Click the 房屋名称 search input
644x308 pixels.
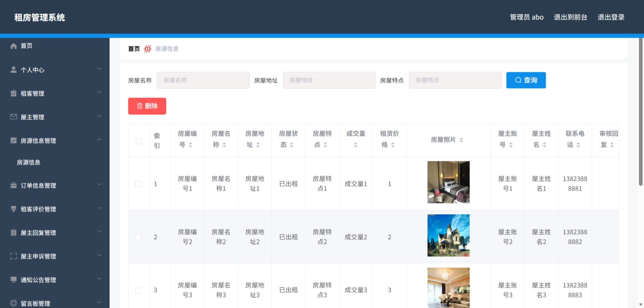tap(203, 80)
